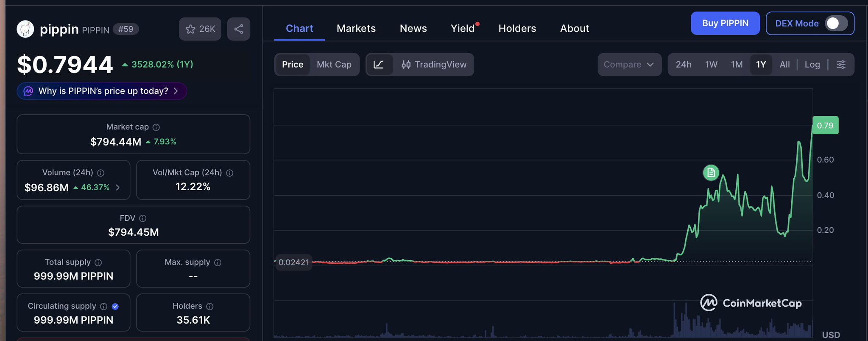The width and height of the screenshot is (868, 341).
Task: Set chart range to 24h
Action: pos(684,65)
